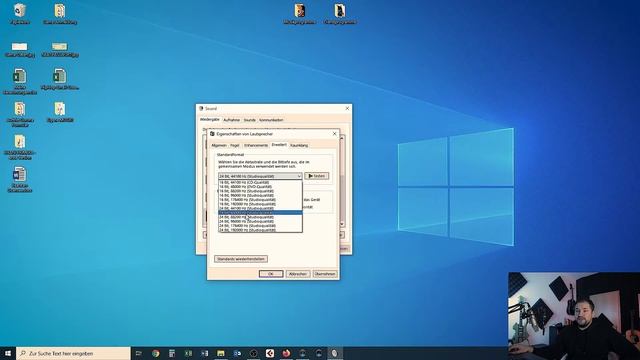The height and width of the screenshot is (360, 640).
Task: Click the Eigenschaften von Lautsprecher title icon
Action: pyautogui.click(x=212, y=133)
